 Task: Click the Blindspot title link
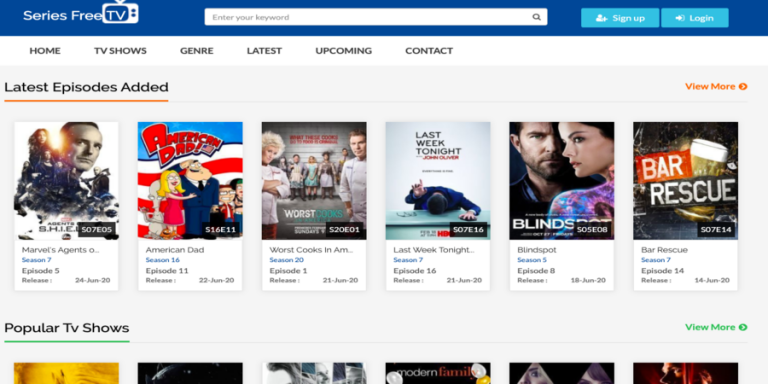pos(537,250)
